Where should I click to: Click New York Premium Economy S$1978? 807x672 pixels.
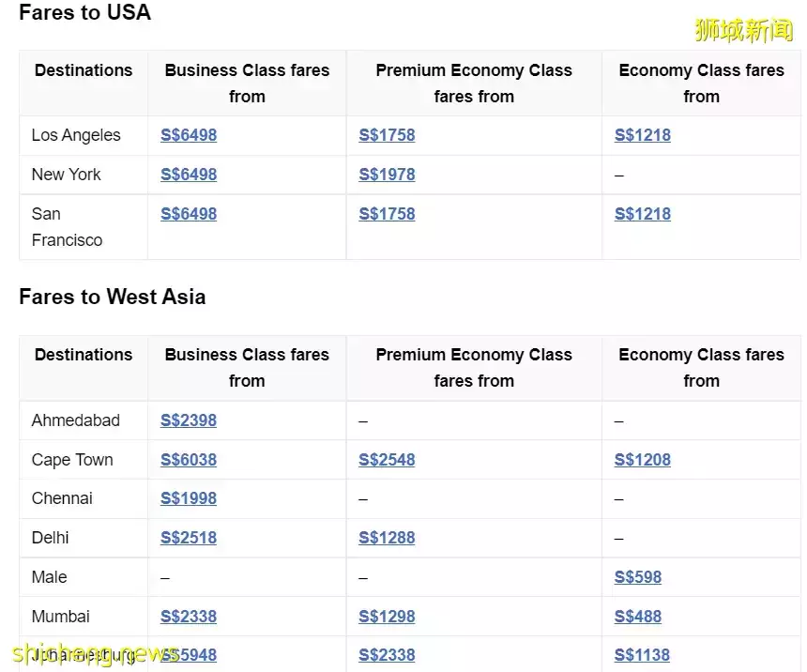click(x=387, y=175)
